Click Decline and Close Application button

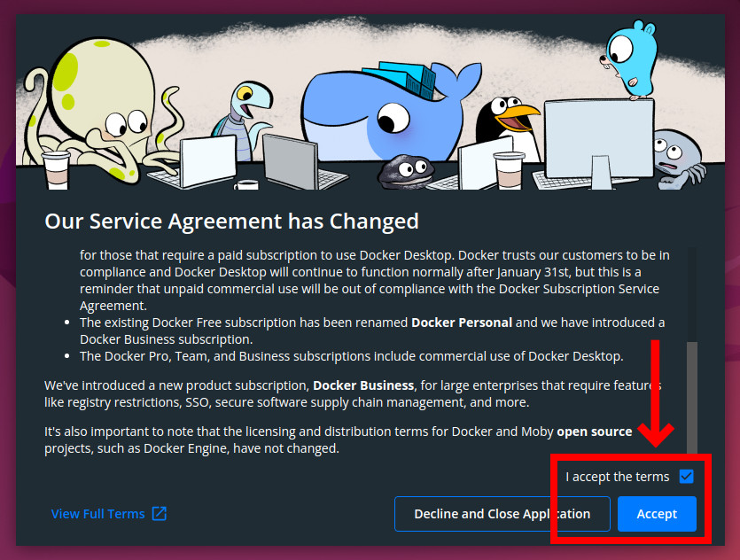(502, 514)
